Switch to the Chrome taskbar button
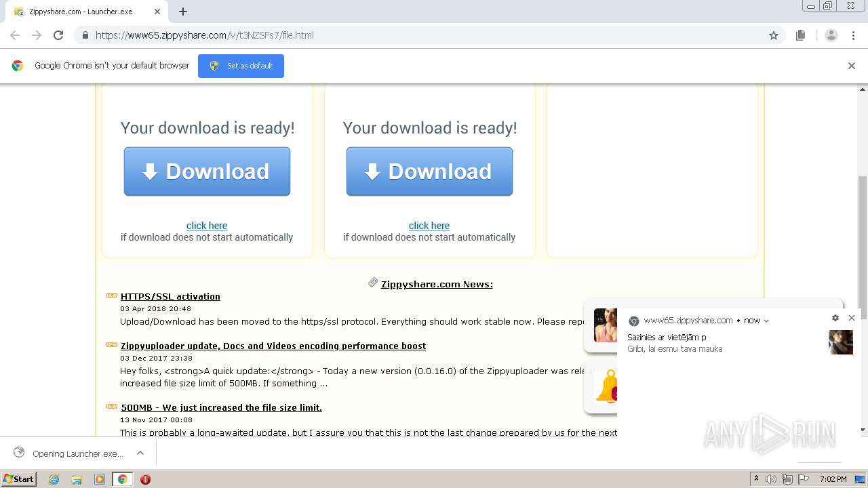 [x=122, y=479]
